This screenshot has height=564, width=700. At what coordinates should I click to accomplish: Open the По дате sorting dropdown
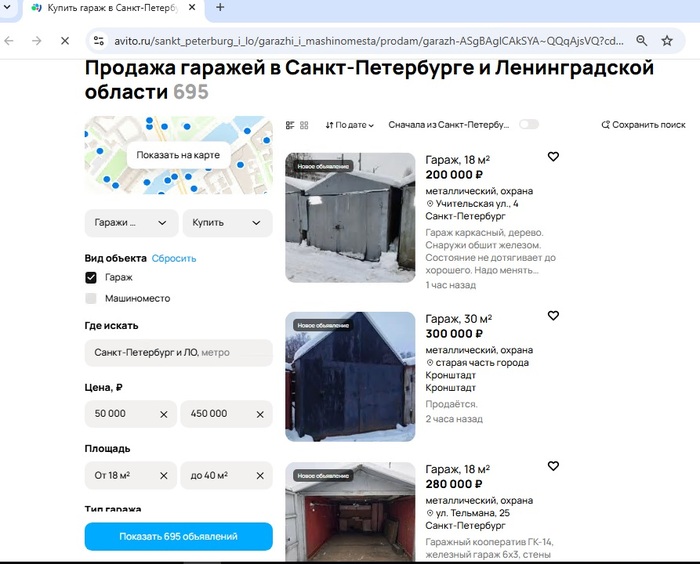pyautogui.click(x=350, y=125)
